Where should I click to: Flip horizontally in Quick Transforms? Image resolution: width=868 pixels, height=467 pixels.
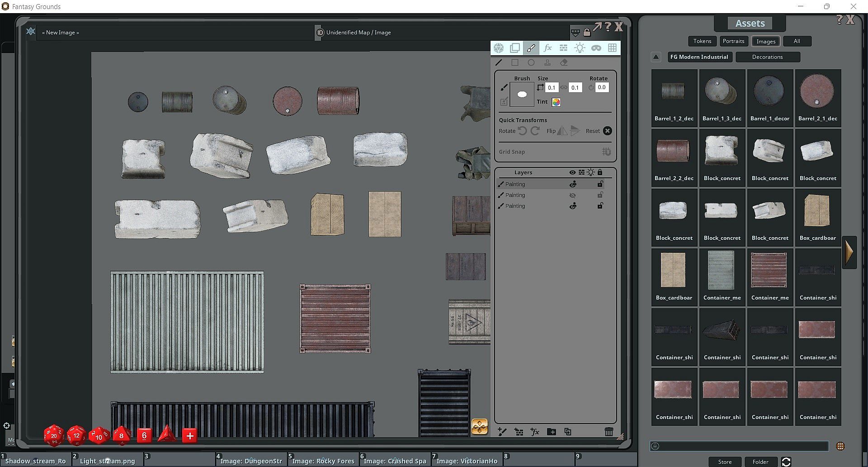(562, 131)
